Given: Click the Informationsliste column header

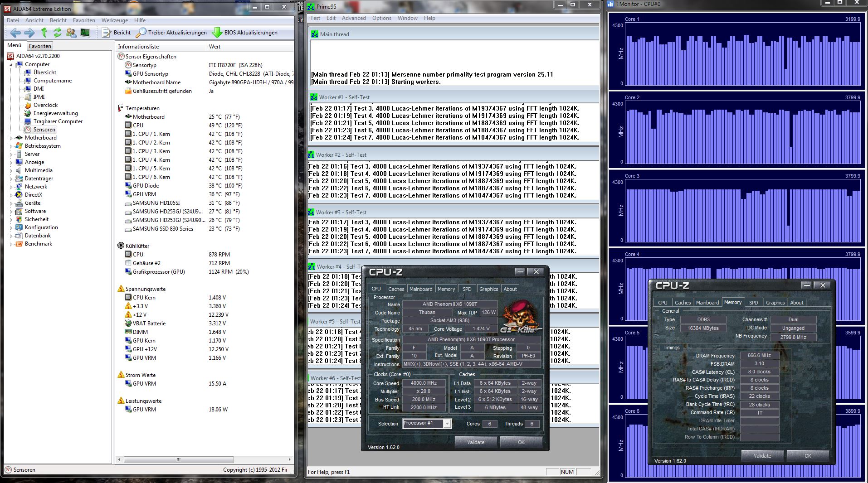Looking at the screenshot, I should pyautogui.click(x=161, y=47).
